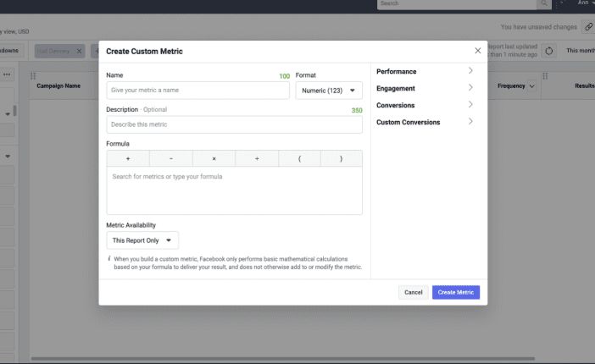
Task: Focus the metric Name input field
Action: (197, 90)
